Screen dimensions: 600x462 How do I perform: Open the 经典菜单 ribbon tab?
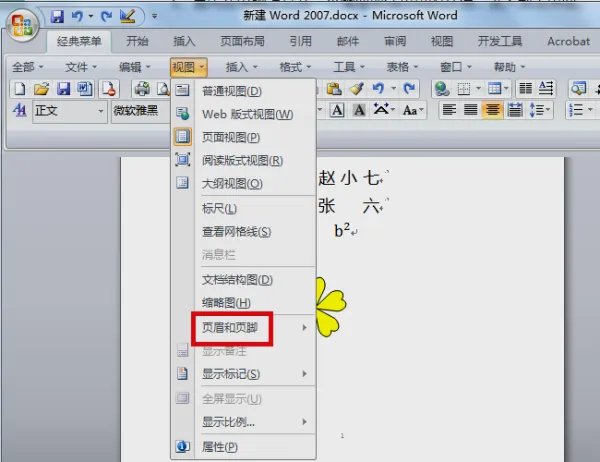click(79, 41)
